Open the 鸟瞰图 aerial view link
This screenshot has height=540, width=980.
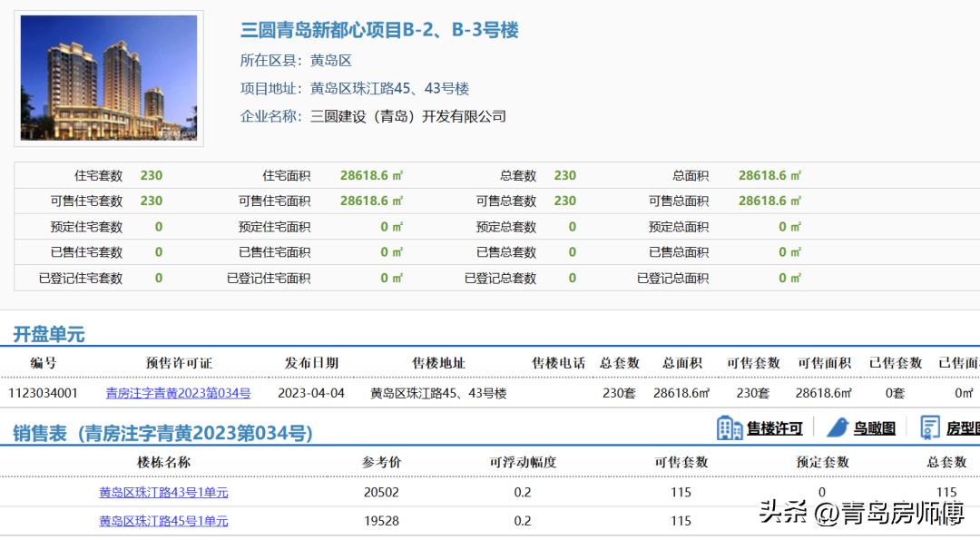click(874, 427)
